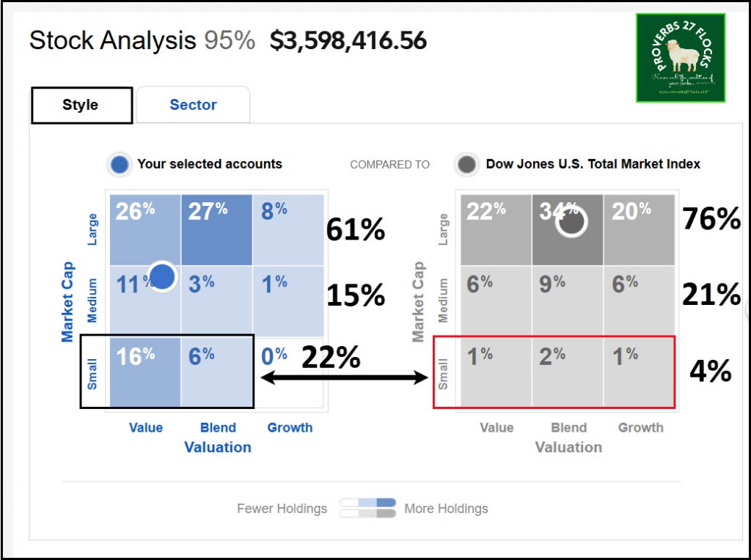This screenshot has height=560, width=751.
Task: Click the blue portfolio centroid marker circle
Action: [x=162, y=277]
